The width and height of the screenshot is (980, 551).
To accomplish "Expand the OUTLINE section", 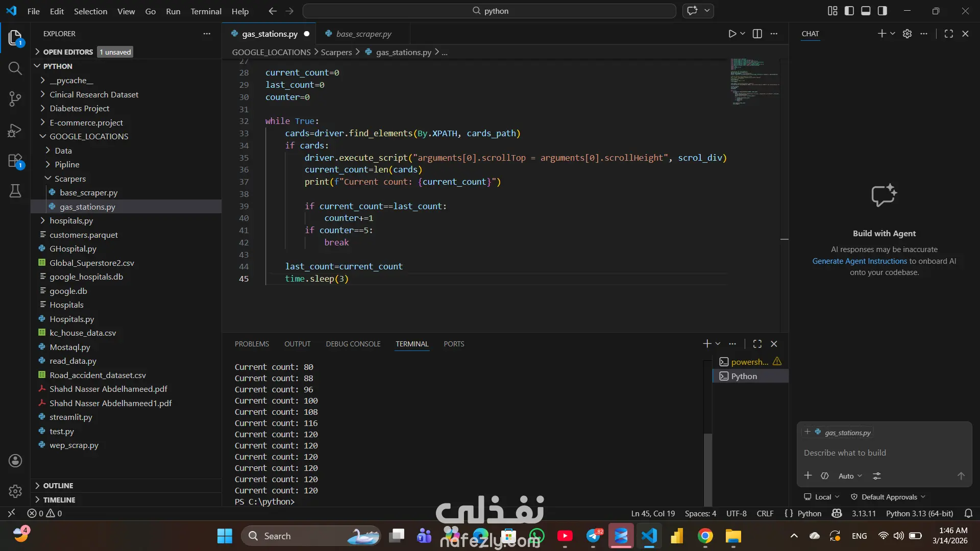I will pos(58,486).
